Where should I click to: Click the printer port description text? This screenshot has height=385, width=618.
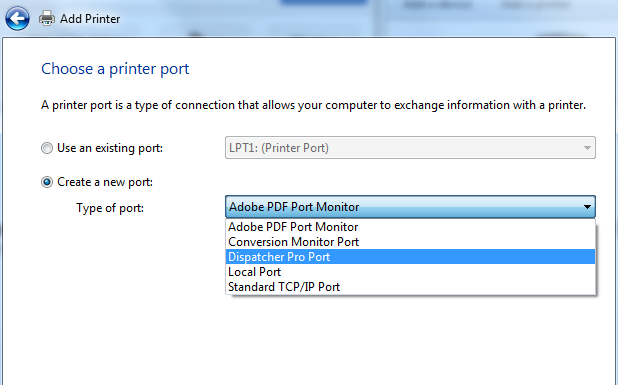coord(313,105)
